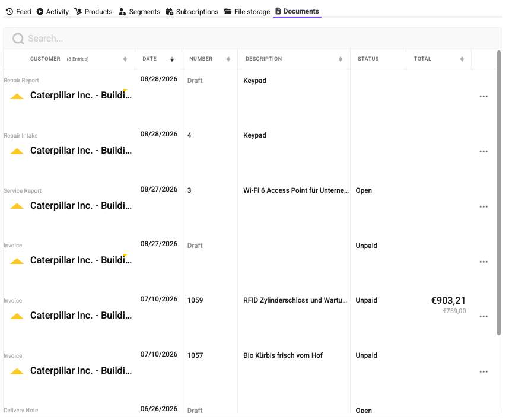Sort by the Date column arrows
The height and width of the screenshot is (420, 509).
pos(172,59)
